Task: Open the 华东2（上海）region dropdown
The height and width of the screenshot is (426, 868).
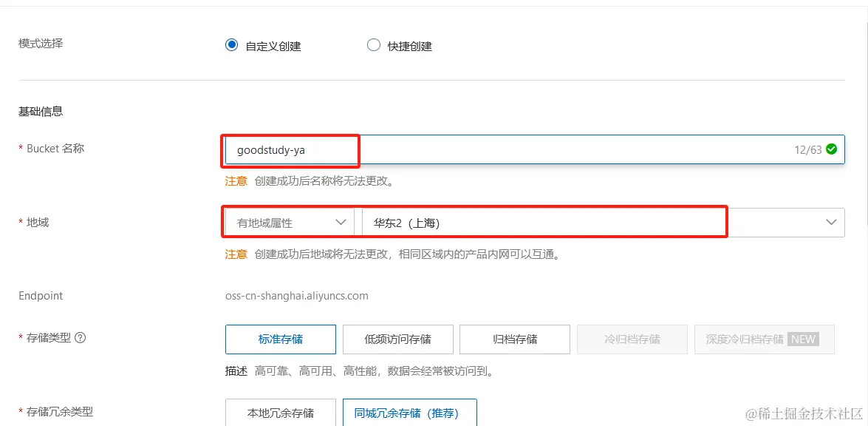Action: click(x=603, y=223)
